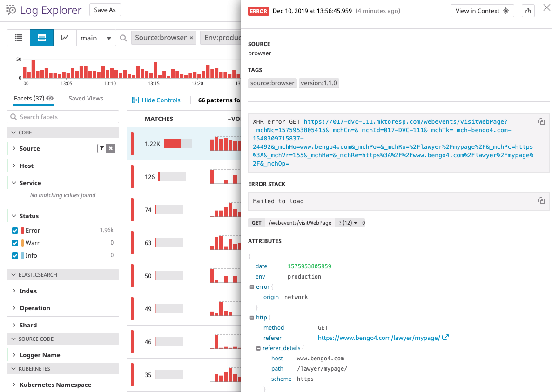Close the log detail panel
552x392 pixels.
pyautogui.click(x=547, y=7)
